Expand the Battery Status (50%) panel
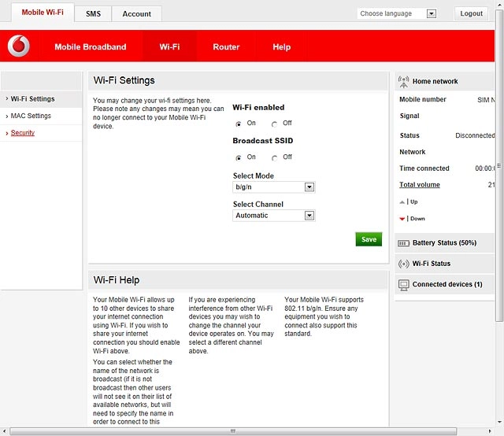 coord(444,243)
